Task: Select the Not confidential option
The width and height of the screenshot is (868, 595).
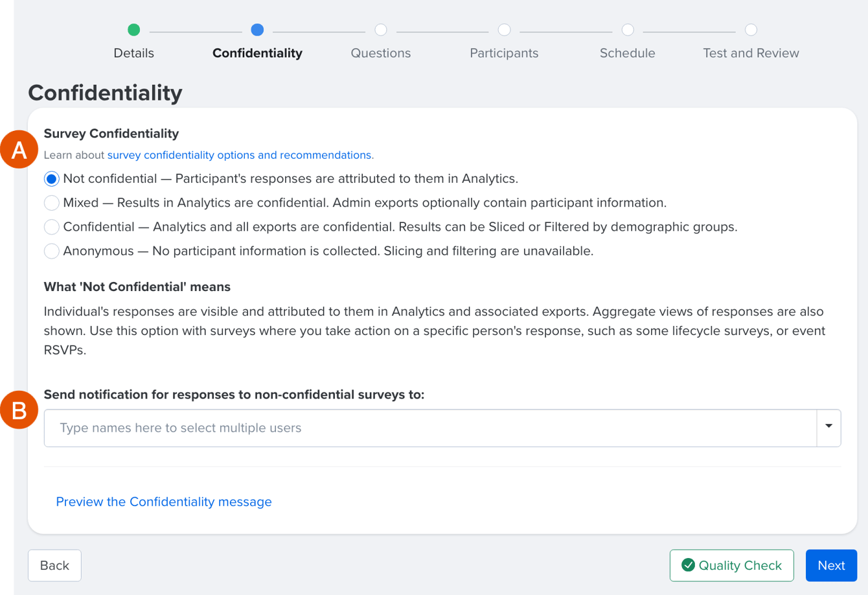Action: point(51,178)
